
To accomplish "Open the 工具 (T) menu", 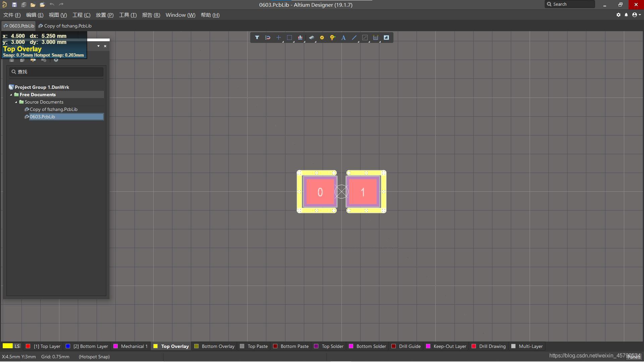I will 128,15.
